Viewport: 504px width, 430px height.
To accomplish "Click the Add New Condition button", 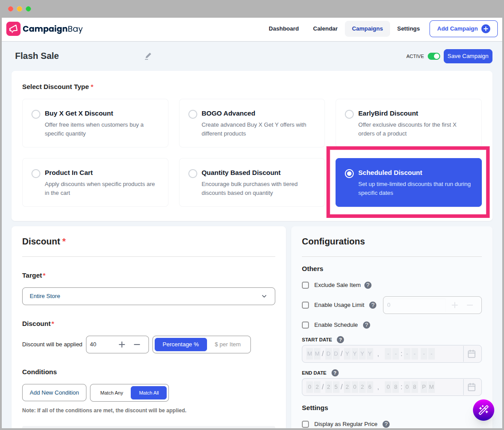I will point(54,393).
